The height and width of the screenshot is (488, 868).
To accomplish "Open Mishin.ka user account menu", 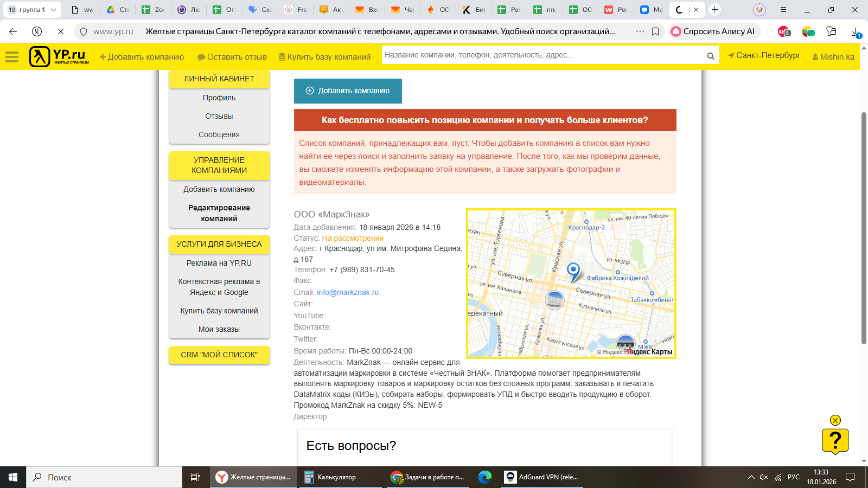I will pos(833,57).
